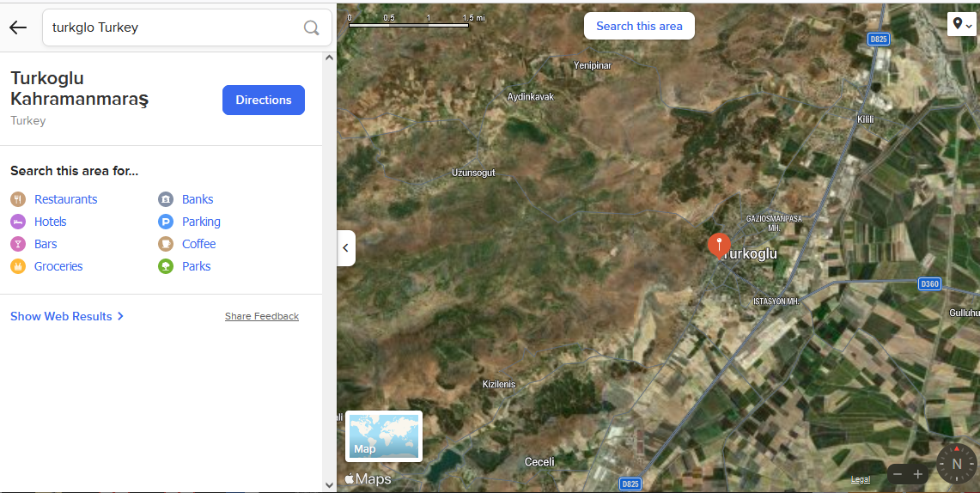Open the Share Feedback link
This screenshot has height=493, width=980.
(x=262, y=316)
